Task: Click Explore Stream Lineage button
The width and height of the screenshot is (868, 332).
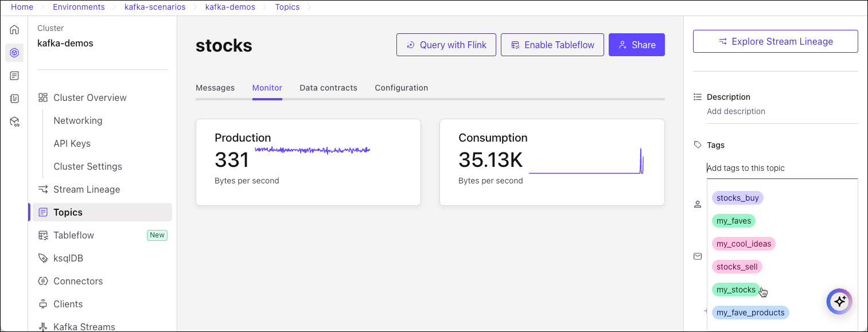Action: click(775, 41)
